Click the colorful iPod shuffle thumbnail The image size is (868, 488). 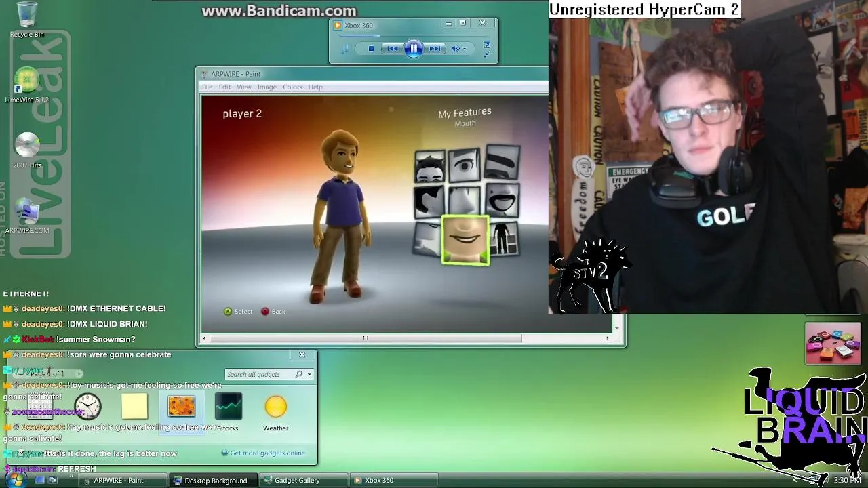833,344
